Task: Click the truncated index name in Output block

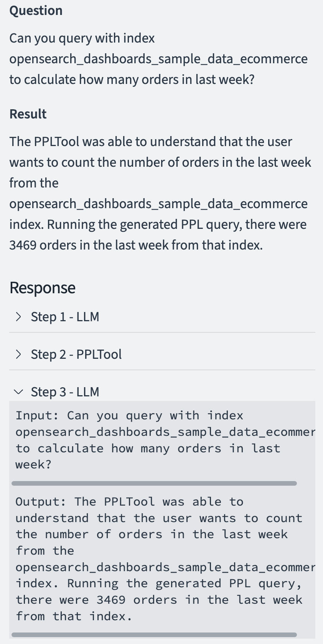Action: pyautogui.click(x=165, y=567)
